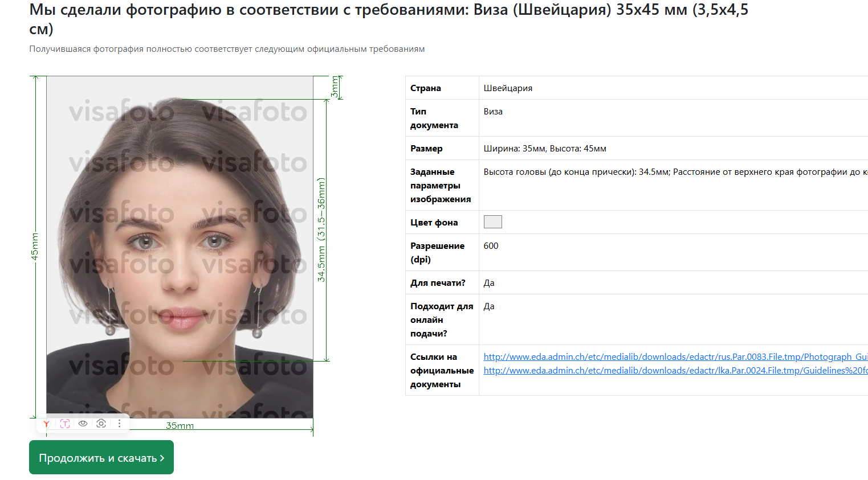Click the visa photo preview image
The height and width of the screenshot is (480, 868).
click(180, 247)
